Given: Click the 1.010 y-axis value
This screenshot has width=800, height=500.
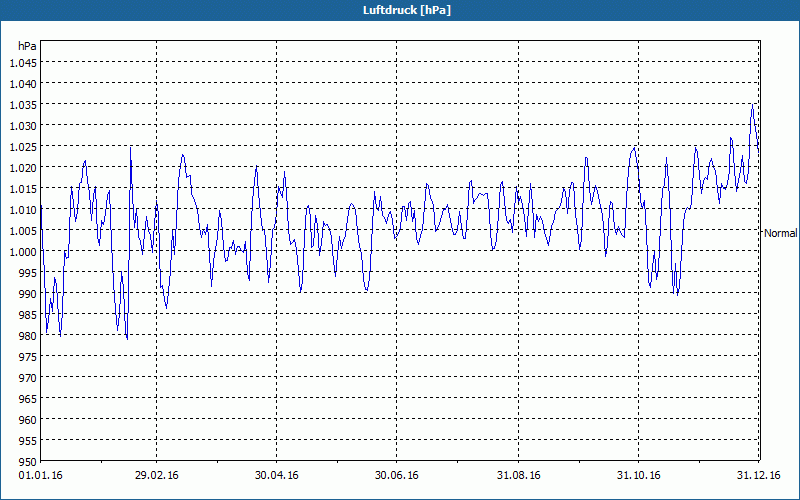Looking at the screenshot, I should (x=23, y=210).
